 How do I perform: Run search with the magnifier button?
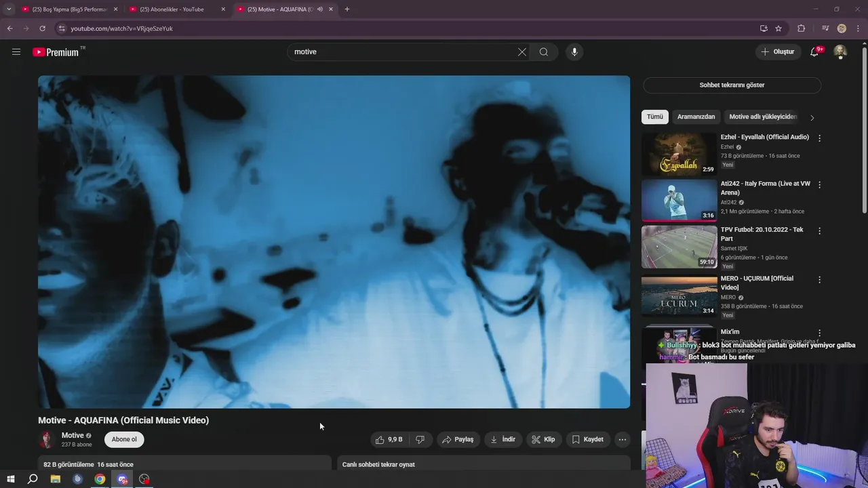coord(544,52)
